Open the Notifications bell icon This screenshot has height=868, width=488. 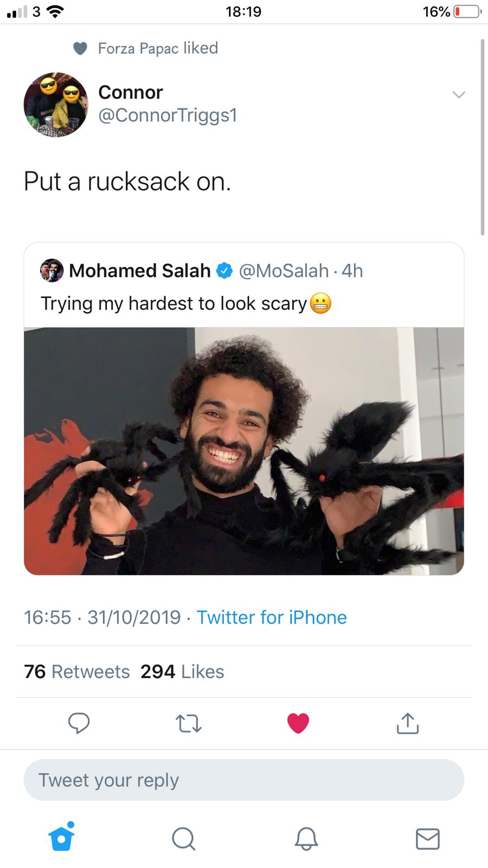pos(306,838)
